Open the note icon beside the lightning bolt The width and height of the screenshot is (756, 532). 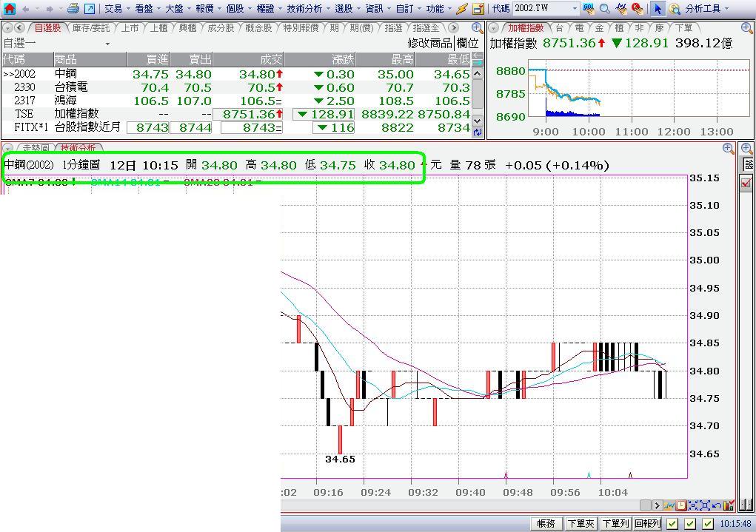(x=478, y=9)
